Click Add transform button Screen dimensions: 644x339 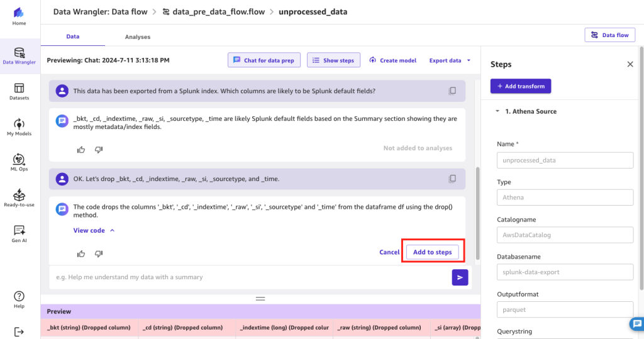(x=521, y=86)
